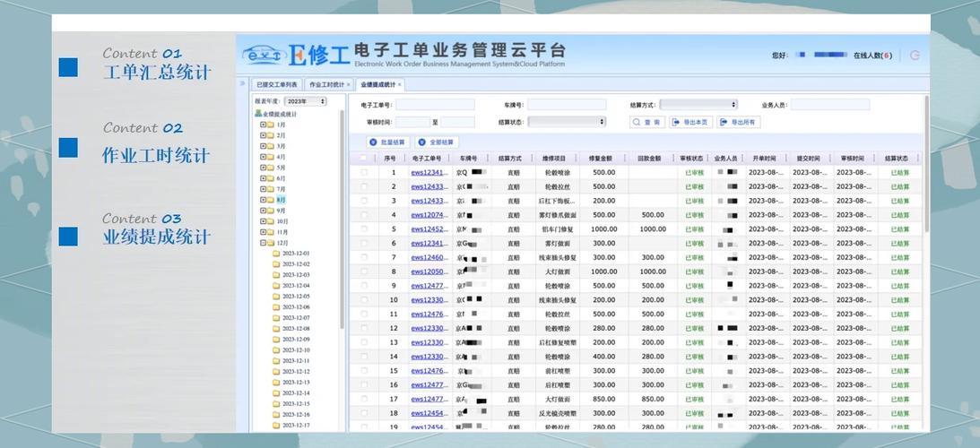980x448 pixels.
Task: Click the export icon on 导出所有
Action: click(x=724, y=123)
